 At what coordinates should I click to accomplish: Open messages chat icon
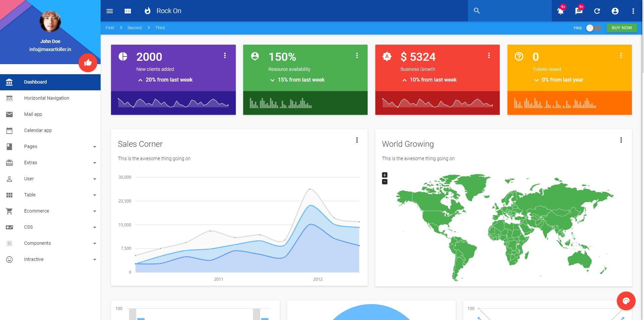coord(579,11)
